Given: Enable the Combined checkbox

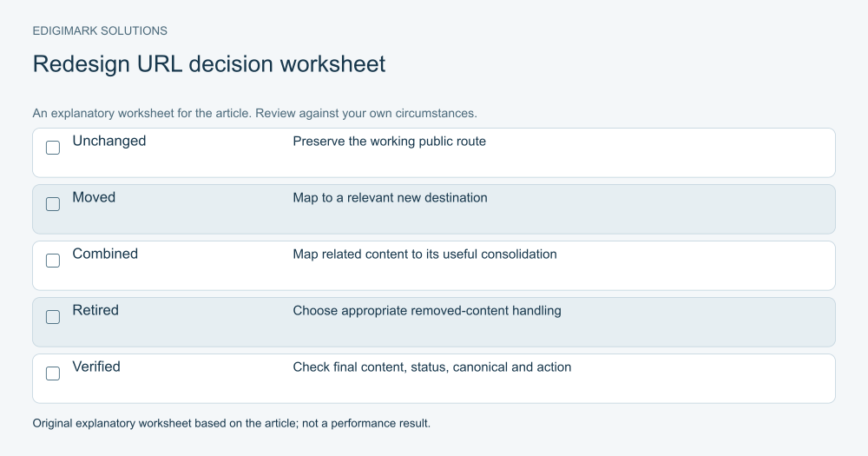Looking at the screenshot, I should click(53, 261).
